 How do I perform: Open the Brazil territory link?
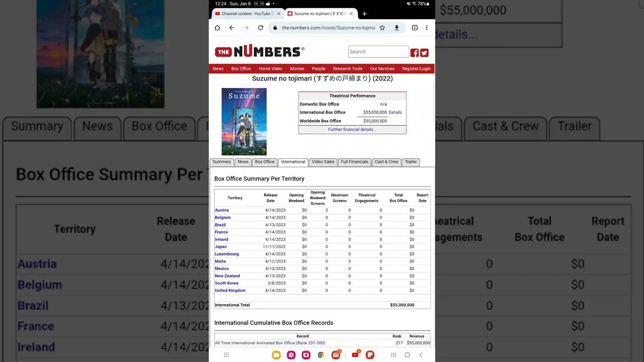[x=220, y=225]
